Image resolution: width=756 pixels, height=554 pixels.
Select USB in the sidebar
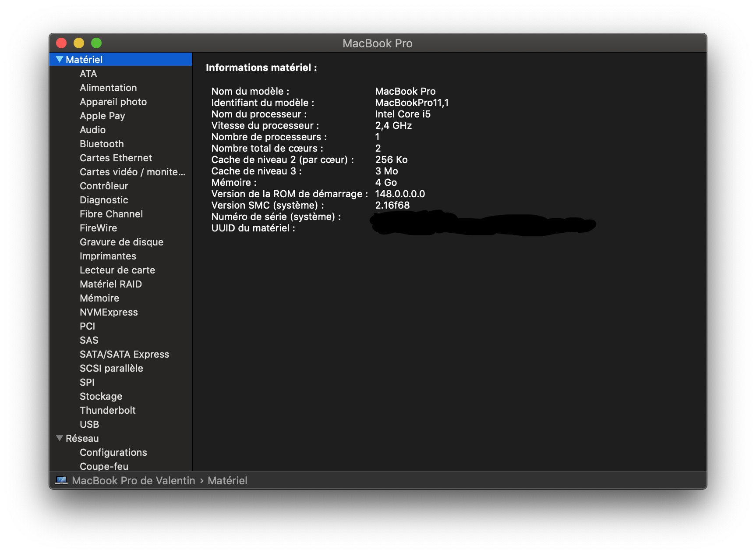pos(89,424)
